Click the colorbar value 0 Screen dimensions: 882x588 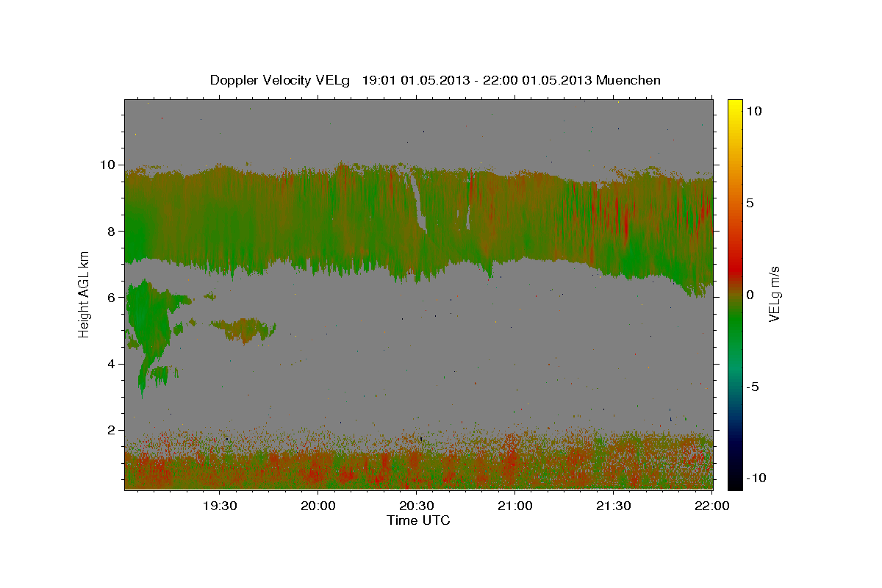tap(750, 295)
